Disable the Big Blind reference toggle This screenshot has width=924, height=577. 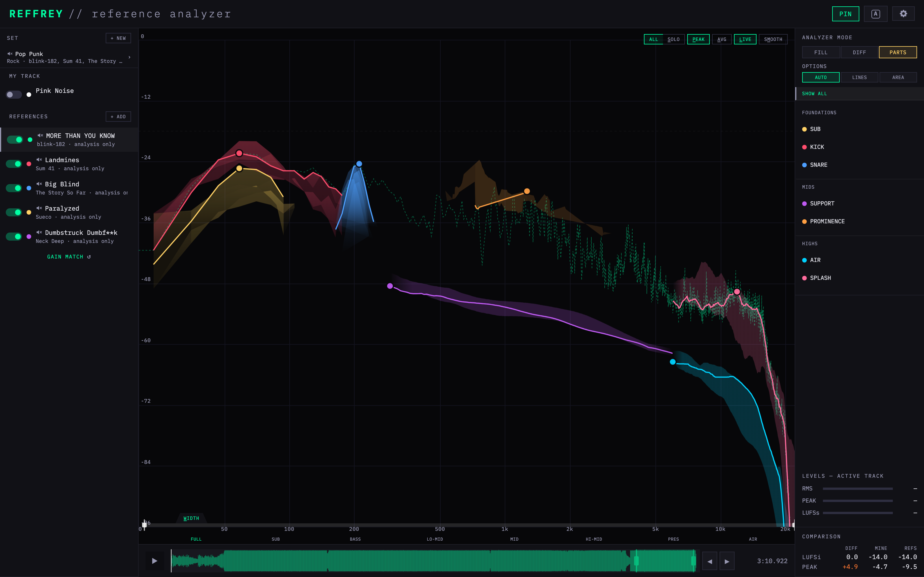click(x=14, y=188)
